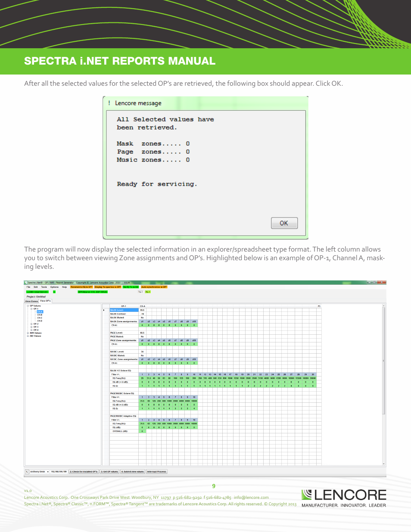Click the IP address input field

59,472
